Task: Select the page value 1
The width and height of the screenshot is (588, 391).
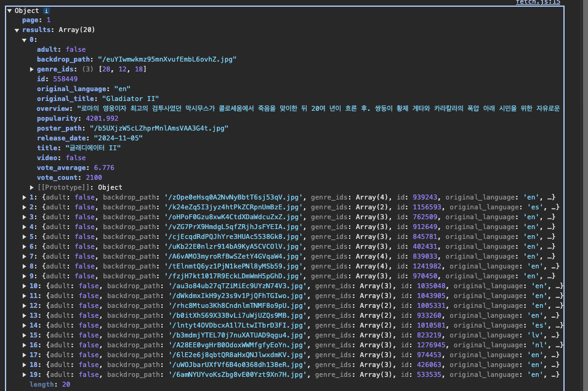Action: click(x=49, y=20)
